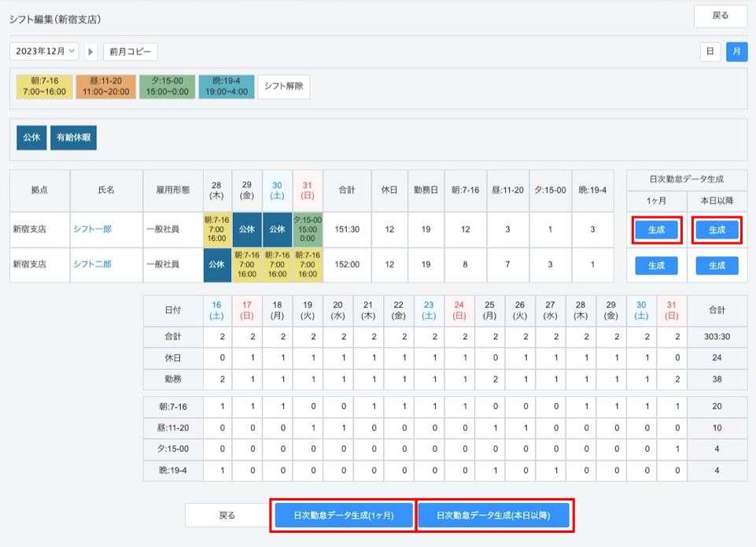This screenshot has height=547, width=756.
Task: Click the next month arrow icon
Action: click(91, 52)
